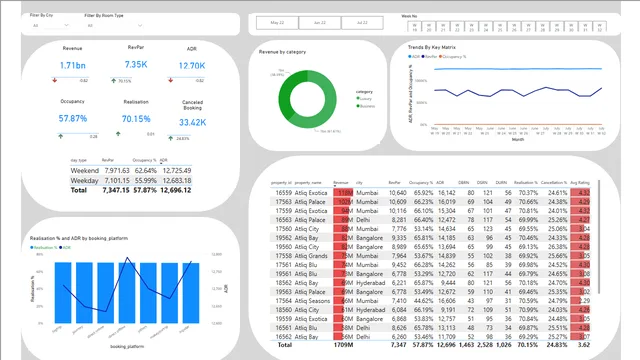Click the green up arrow under RevPar
Viewport: 640px width, 360px height.
pos(113,81)
